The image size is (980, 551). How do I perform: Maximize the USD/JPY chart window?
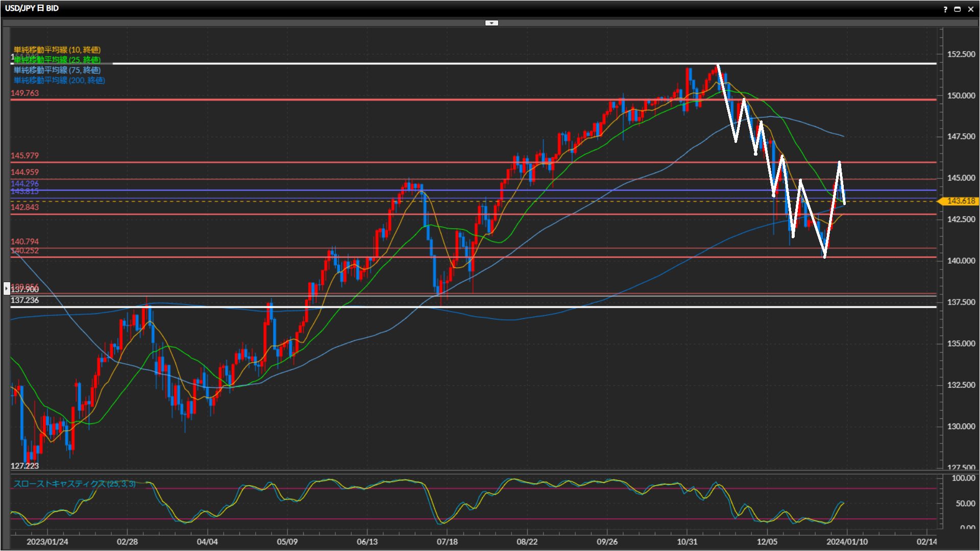[958, 9]
